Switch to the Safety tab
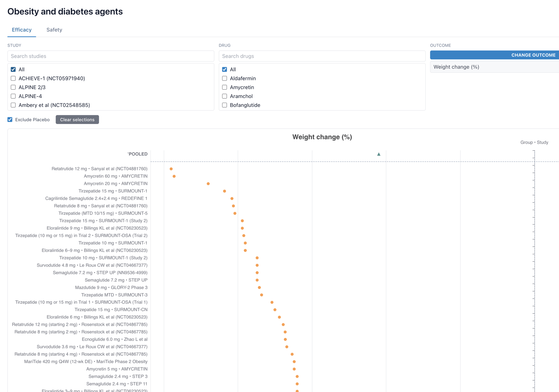Image resolution: width=559 pixels, height=392 pixels. point(54,30)
